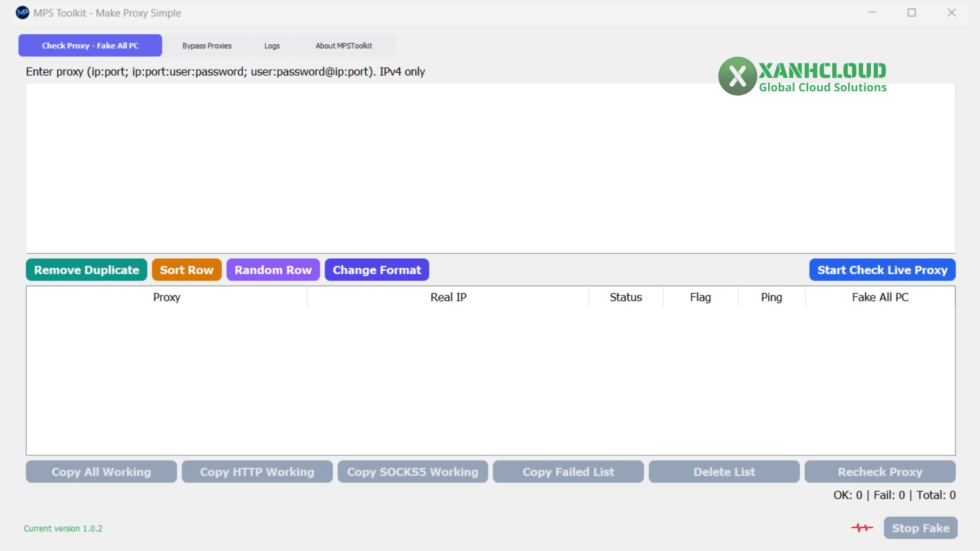Click the Real IP column header

point(448,297)
